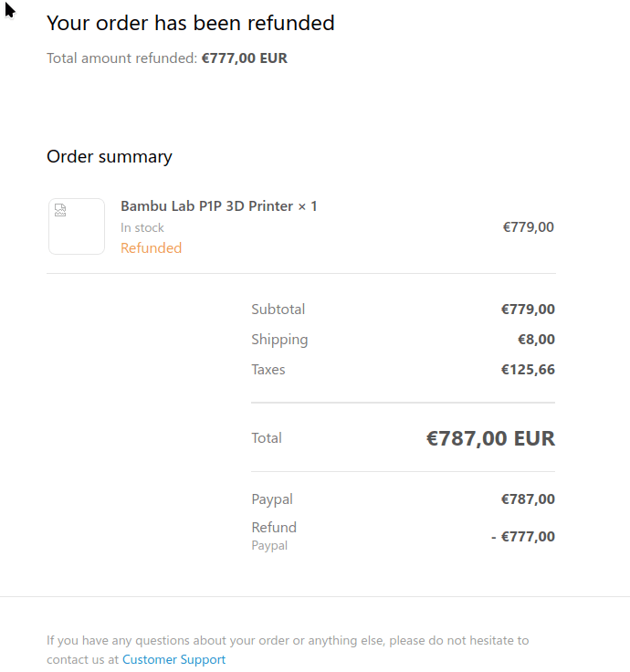This screenshot has width=630, height=672.
Task: Click the broken image icon beside the printer
Action: [x=60, y=211]
